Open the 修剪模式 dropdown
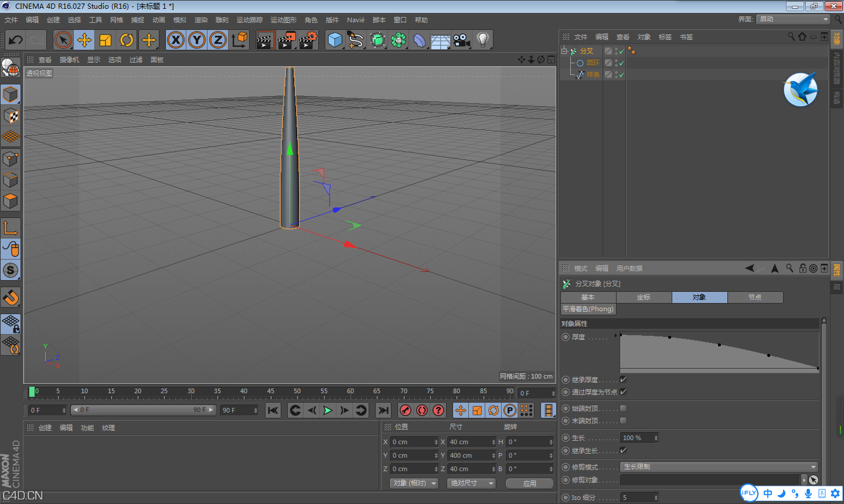 [x=719, y=467]
